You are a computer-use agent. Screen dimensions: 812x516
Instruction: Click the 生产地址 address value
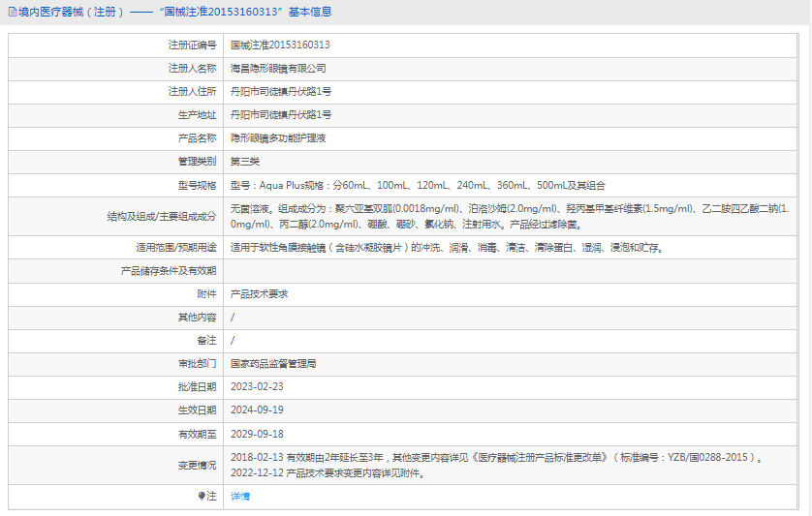pyautogui.click(x=281, y=115)
